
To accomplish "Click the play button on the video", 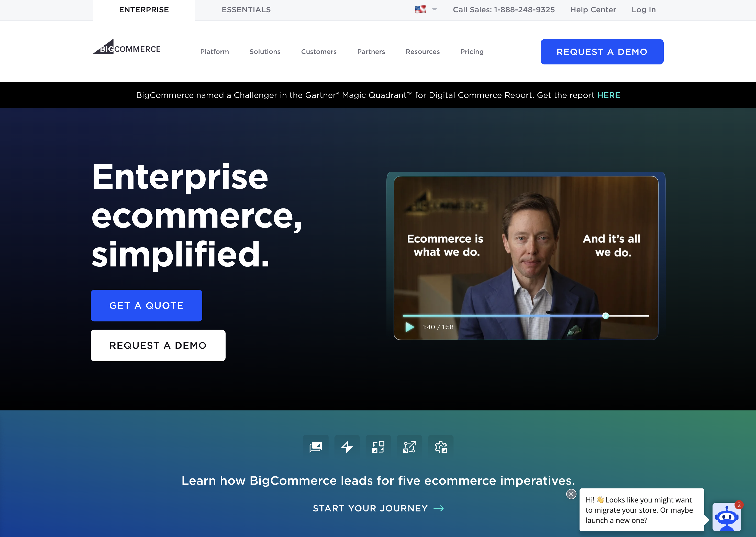I will tap(410, 327).
